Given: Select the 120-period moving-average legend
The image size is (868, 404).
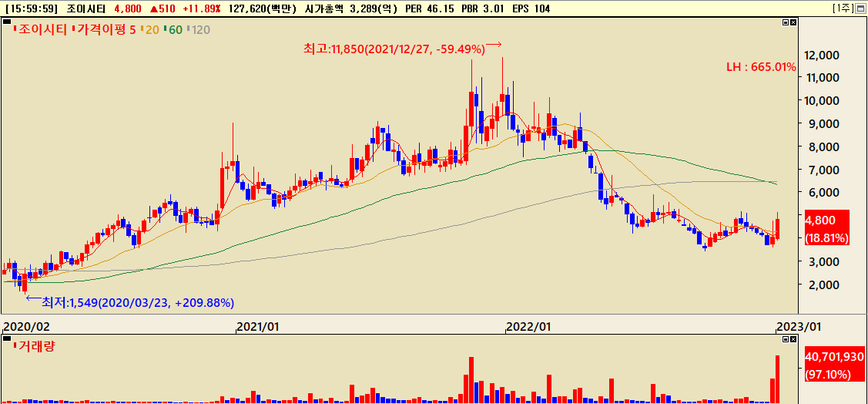Looking at the screenshot, I should point(200,29).
